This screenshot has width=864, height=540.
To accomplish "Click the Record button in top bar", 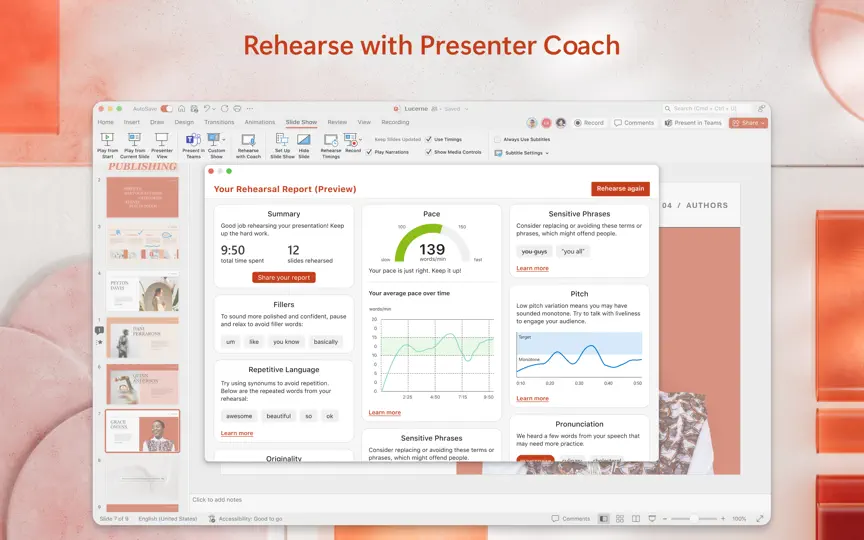I will pyautogui.click(x=588, y=123).
